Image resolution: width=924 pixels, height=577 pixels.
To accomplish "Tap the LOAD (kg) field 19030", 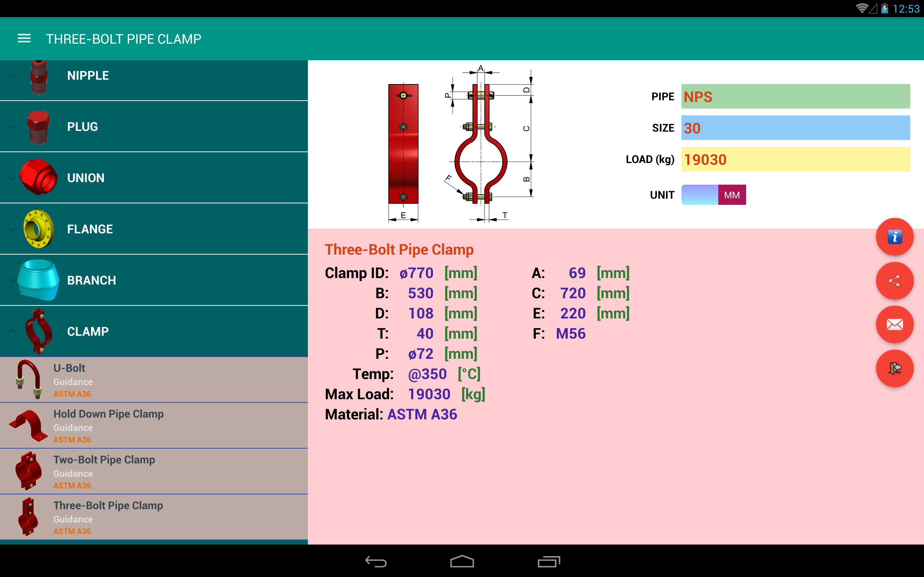I will pyautogui.click(x=796, y=159).
